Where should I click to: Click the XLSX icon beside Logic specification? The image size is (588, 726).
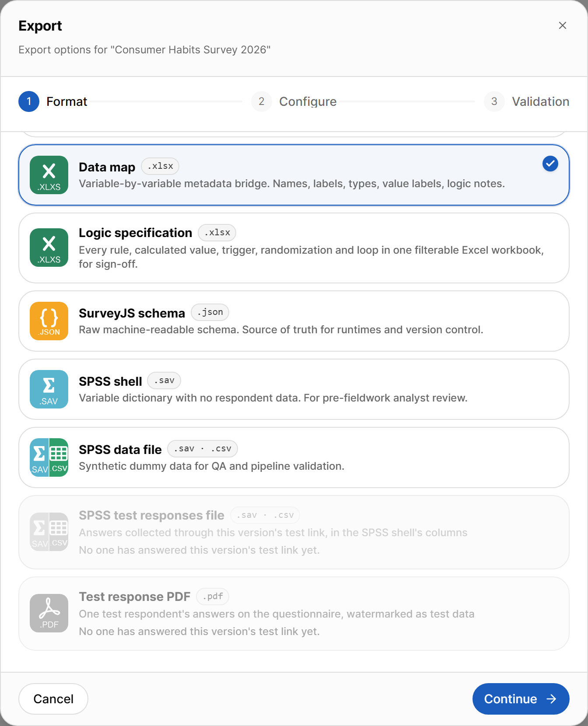click(x=49, y=248)
